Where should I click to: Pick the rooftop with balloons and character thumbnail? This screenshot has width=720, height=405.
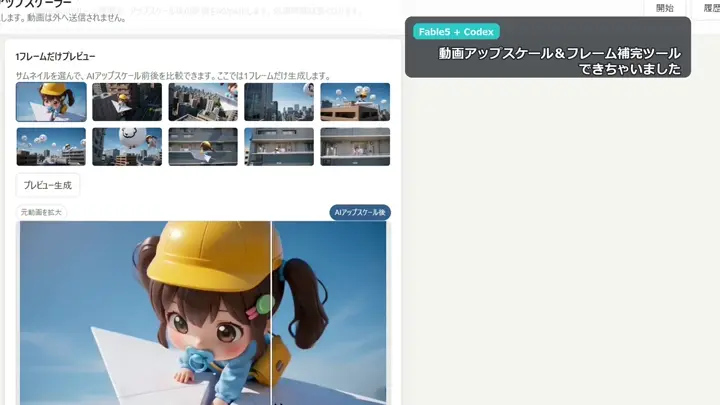click(355, 102)
